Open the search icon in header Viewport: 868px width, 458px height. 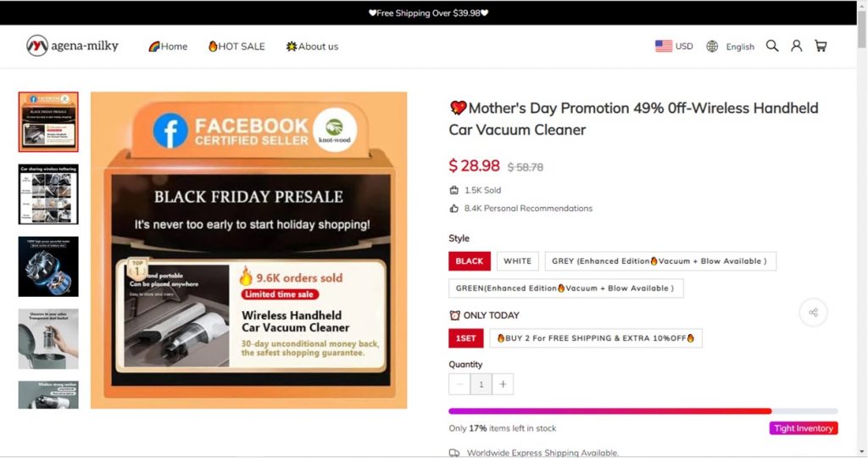(x=772, y=46)
